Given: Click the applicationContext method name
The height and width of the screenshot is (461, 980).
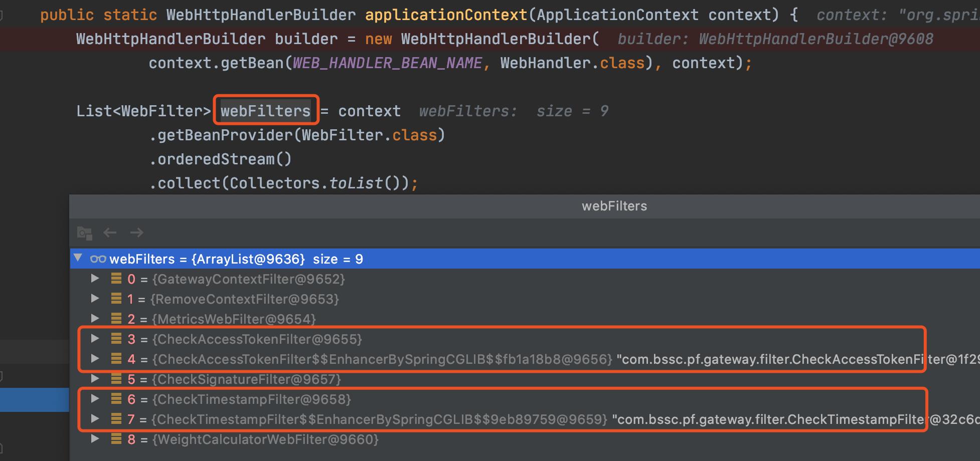Looking at the screenshot, I should [x=446, y=15].
